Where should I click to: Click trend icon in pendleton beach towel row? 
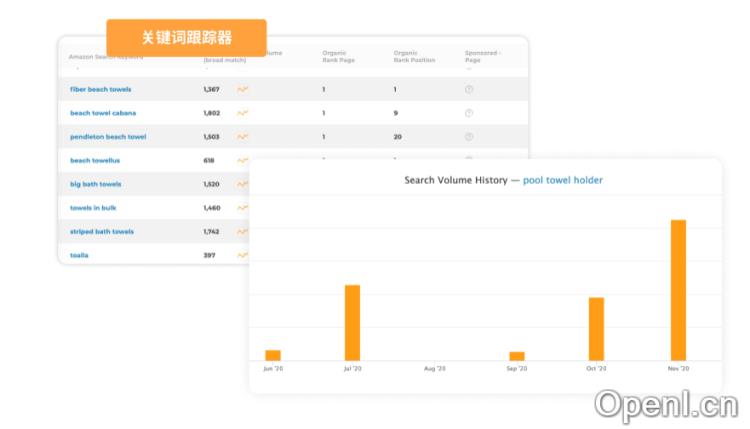coord(242,137)
